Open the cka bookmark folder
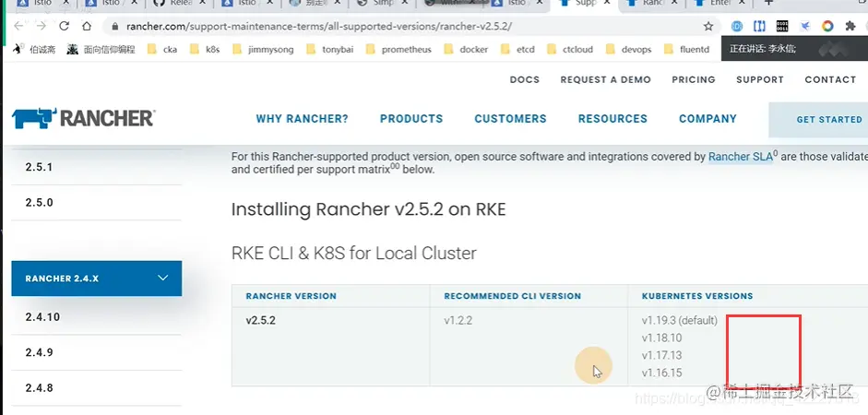 point(162,49)
